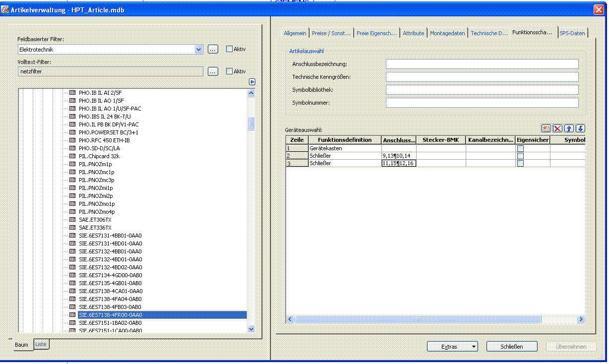Click the article icon beside PHO.POWERSET BC/3+1

(x=72, y=132)
